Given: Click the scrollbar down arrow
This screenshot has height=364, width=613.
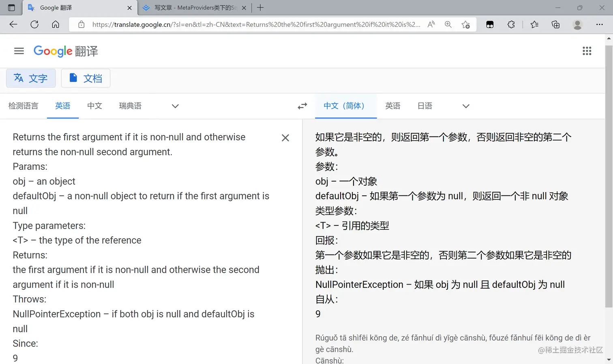Looking at the screenshot, I should pos(609,360).
